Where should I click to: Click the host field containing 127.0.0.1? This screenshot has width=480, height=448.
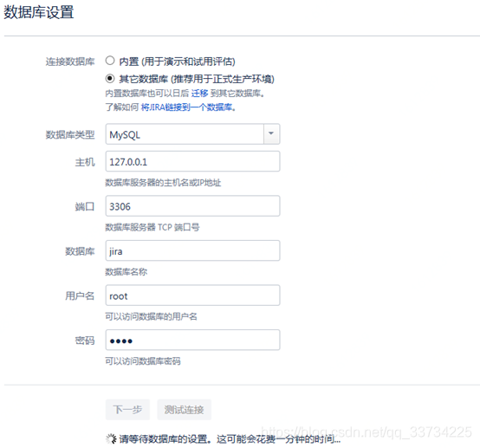(x=192, y=161)
